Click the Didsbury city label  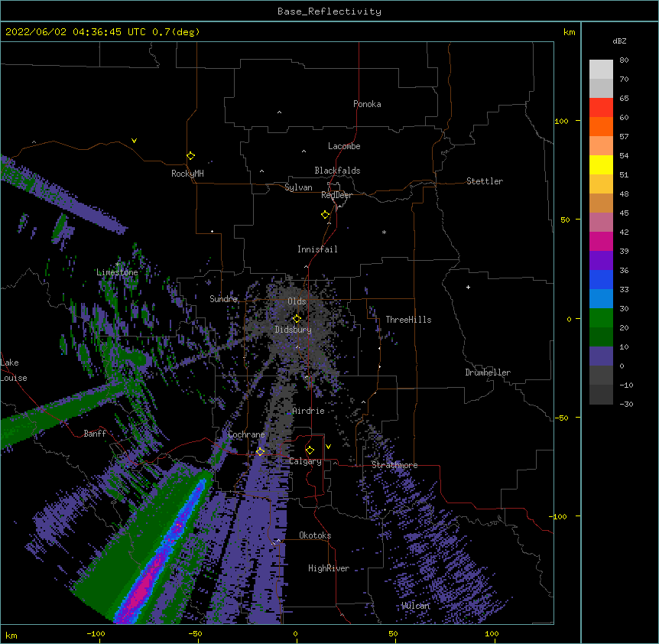[294, 330]
